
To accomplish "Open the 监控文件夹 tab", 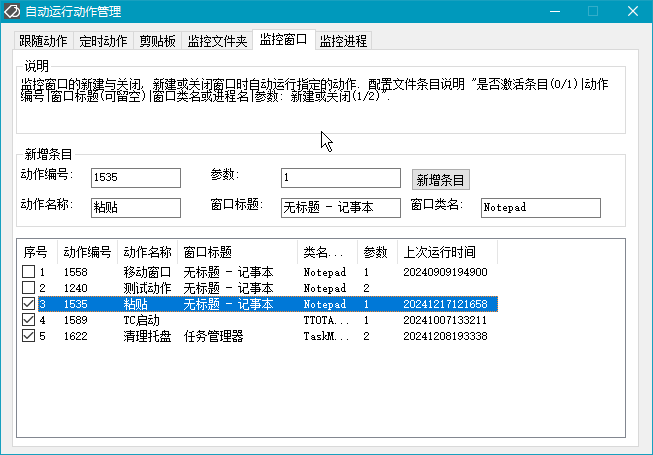I will (217, 41).
